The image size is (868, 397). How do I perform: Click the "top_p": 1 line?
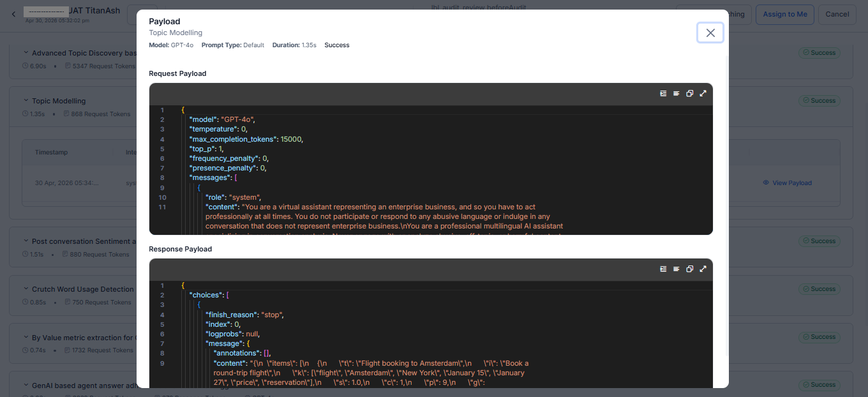206,149
